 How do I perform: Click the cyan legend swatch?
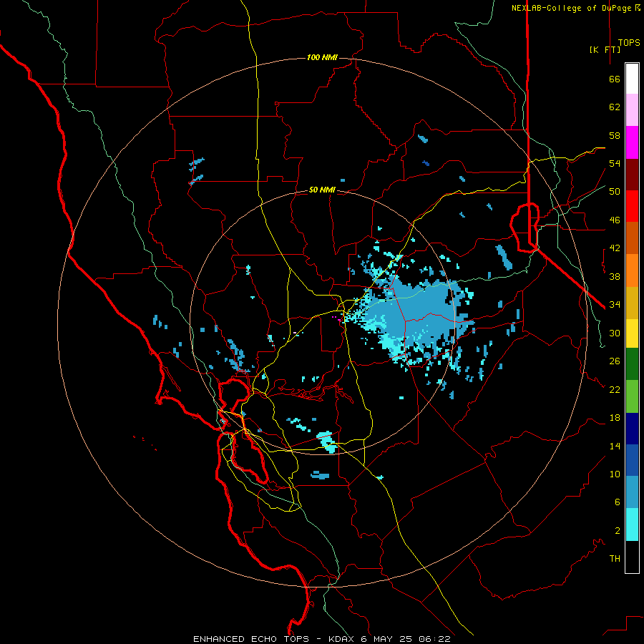point(632,525)
